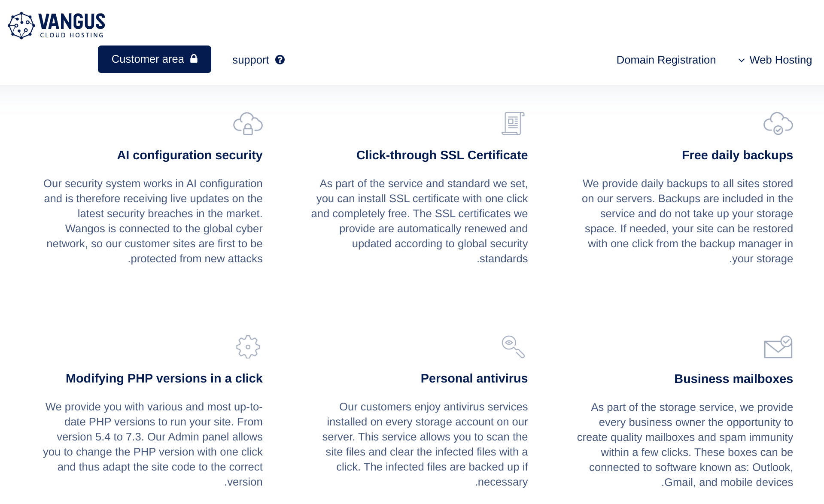Select the Free daily backups heading
Screen dimensions: 824x504
point(737,155)
